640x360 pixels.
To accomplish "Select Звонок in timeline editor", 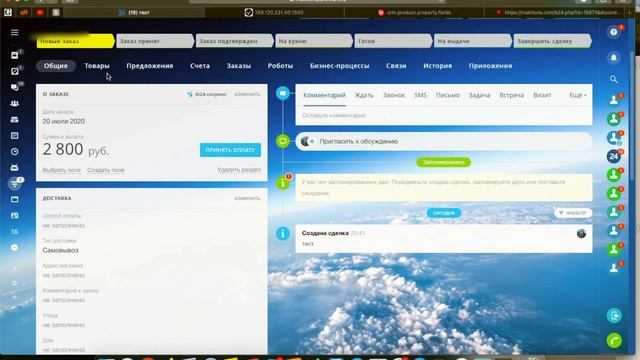I will [394, 95].
